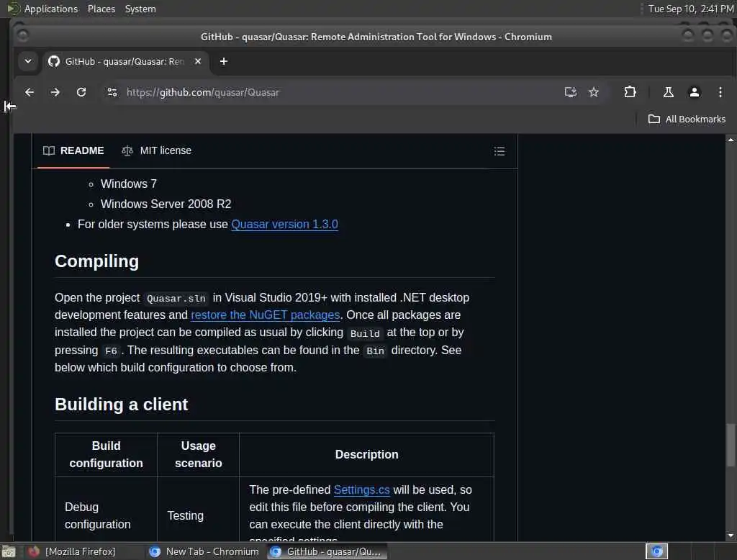Click the Compiling heading
This screenshot has width=737, height=560.
(x=97, y=261)
